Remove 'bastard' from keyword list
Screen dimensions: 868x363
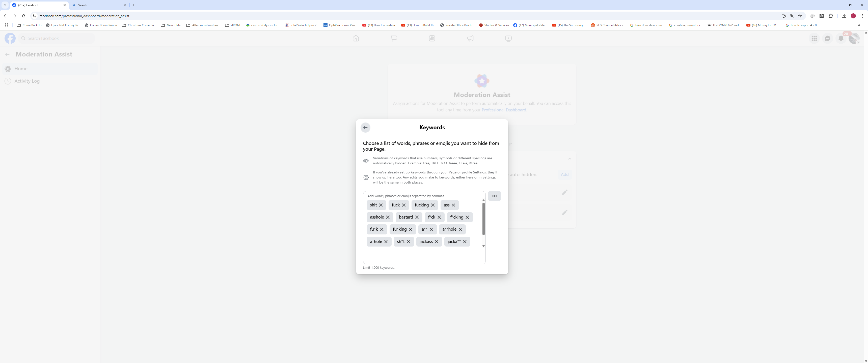tap(417, 217)
